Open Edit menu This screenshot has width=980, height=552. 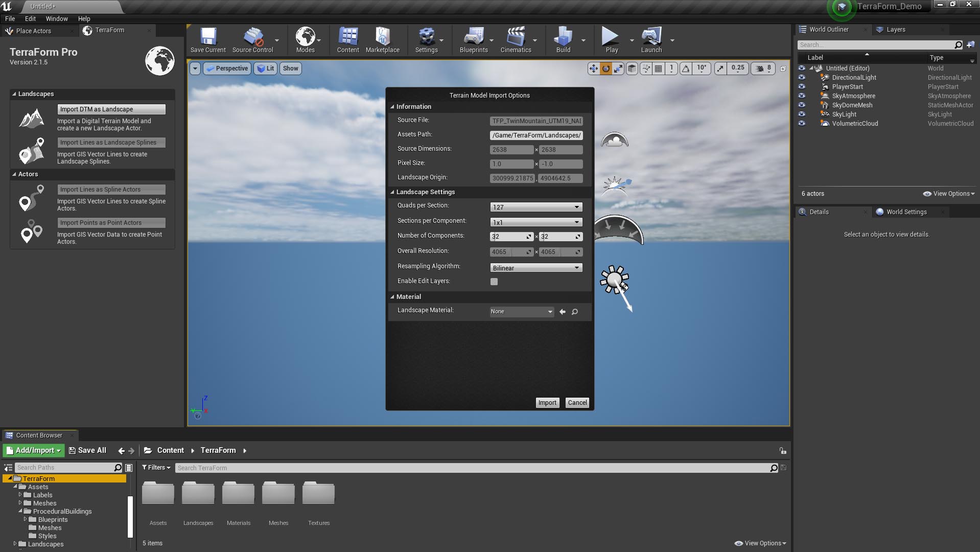[x=30, y=18]
